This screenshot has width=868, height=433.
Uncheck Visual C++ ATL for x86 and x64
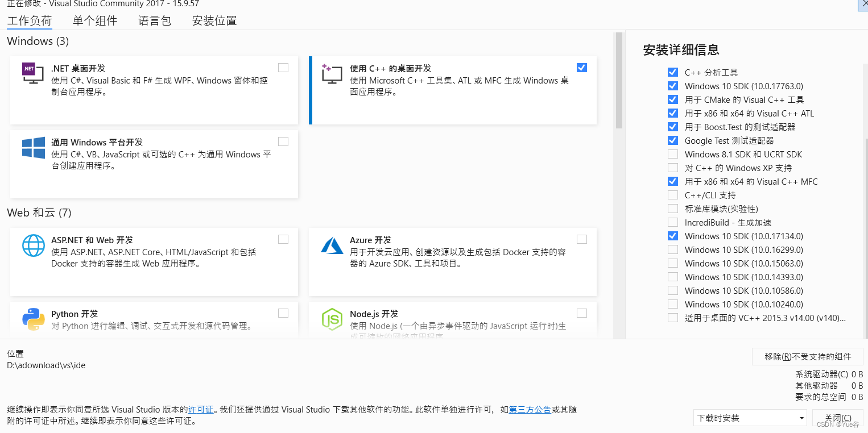point(673,113)
